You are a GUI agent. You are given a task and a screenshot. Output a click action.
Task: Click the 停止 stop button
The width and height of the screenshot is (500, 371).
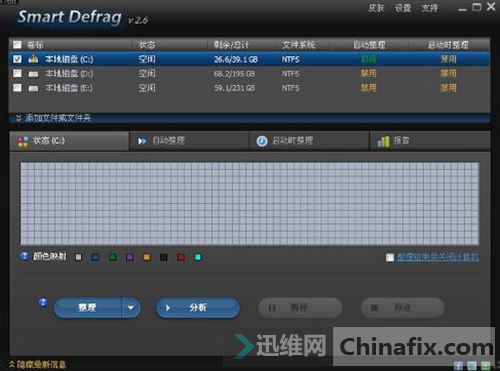tap(403, 308)
